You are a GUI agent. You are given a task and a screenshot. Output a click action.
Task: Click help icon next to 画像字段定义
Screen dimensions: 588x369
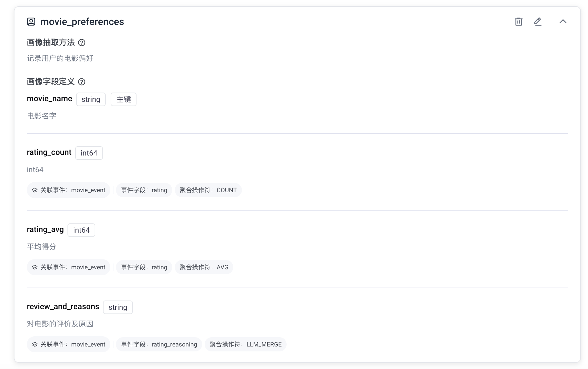82,82
